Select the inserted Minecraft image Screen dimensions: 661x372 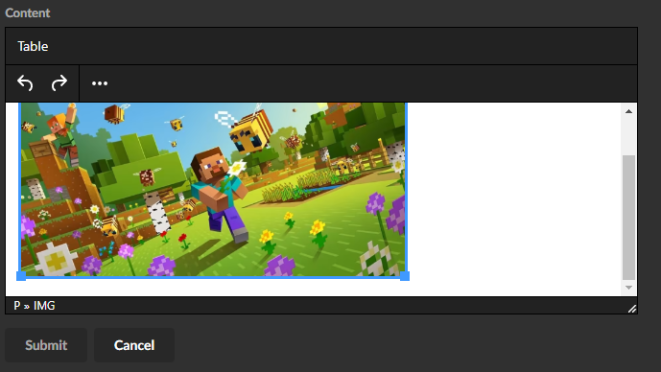pos(213,190)
